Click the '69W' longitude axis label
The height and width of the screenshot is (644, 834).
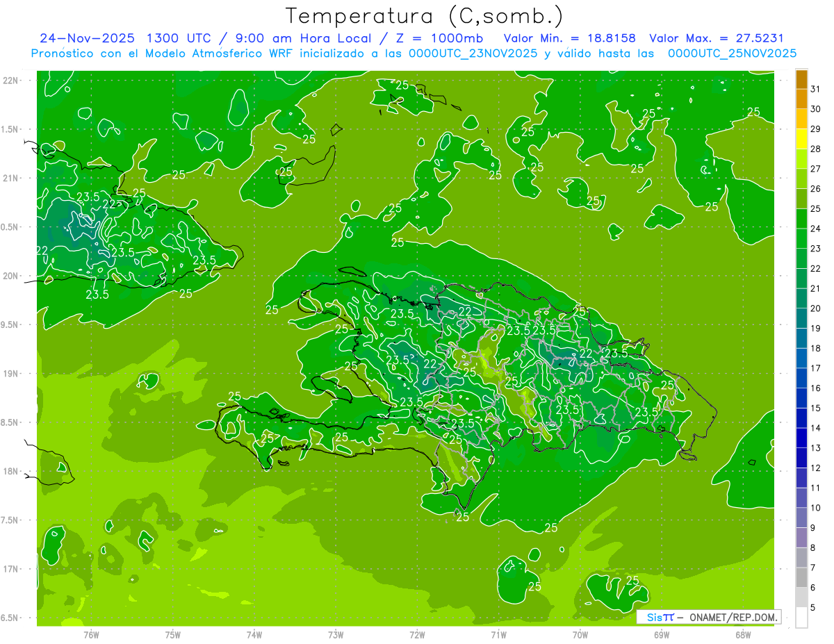click(x=661, y=635)
